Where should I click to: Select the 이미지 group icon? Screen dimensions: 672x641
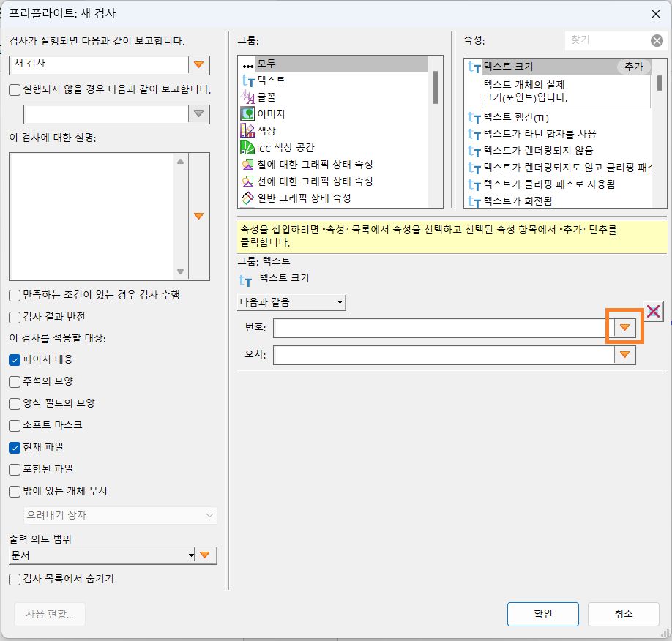click(248, 114)
